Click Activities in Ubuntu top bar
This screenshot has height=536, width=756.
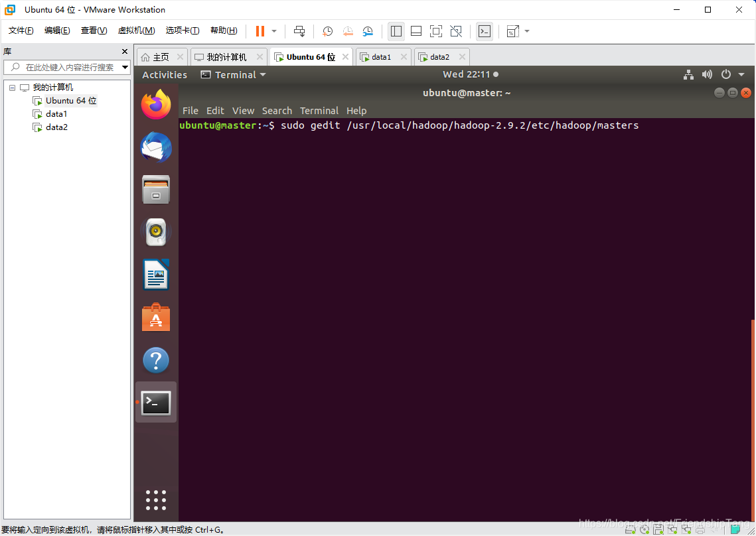(165, 75)
